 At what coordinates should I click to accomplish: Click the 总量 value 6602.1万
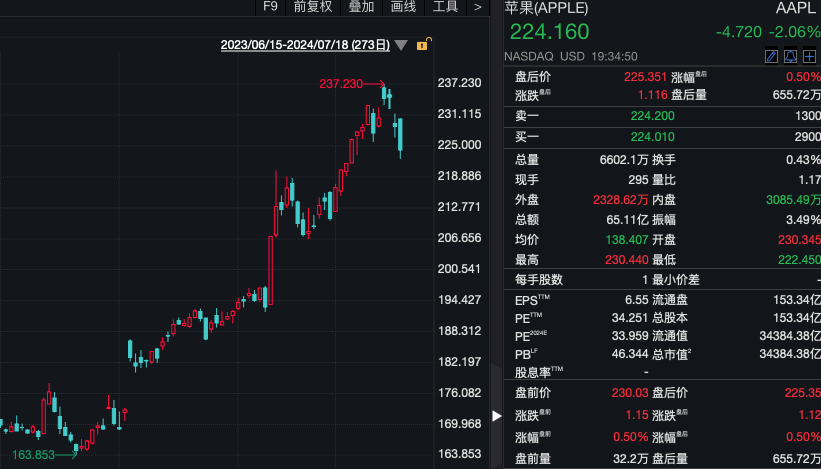tap(624, 160)
